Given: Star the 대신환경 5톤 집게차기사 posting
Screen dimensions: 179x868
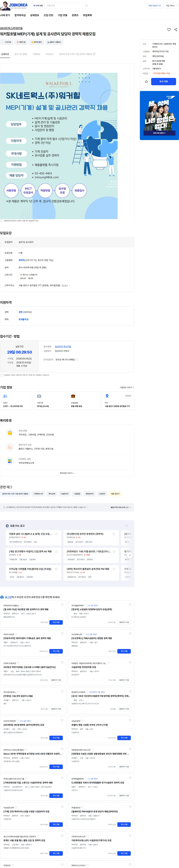Looking at the screenshot, I should 62,604.
